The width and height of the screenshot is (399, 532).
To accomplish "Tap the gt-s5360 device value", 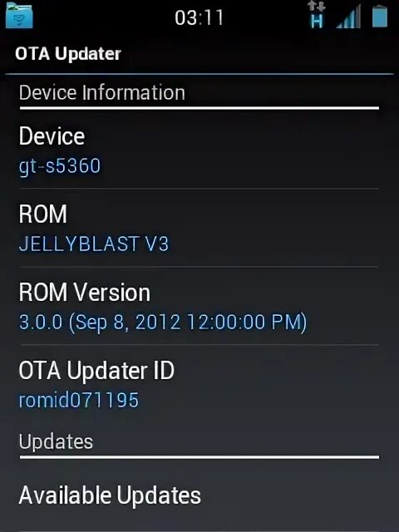I will coord(60,166).
